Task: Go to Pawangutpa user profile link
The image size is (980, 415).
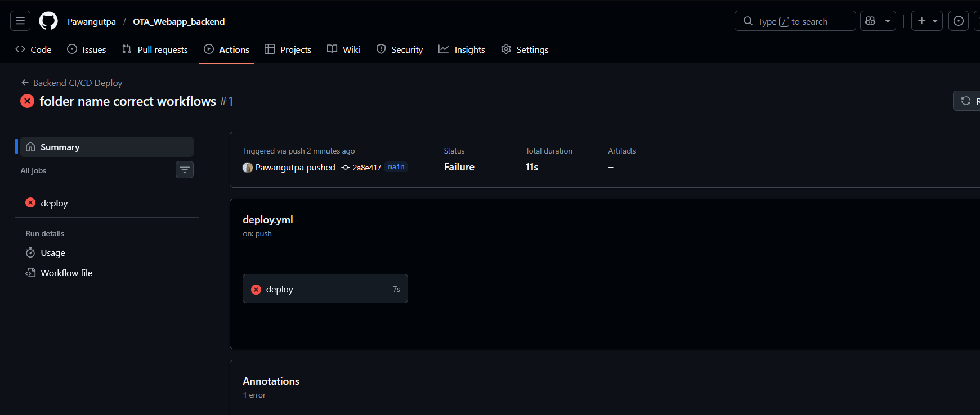Action: [92, 22]
